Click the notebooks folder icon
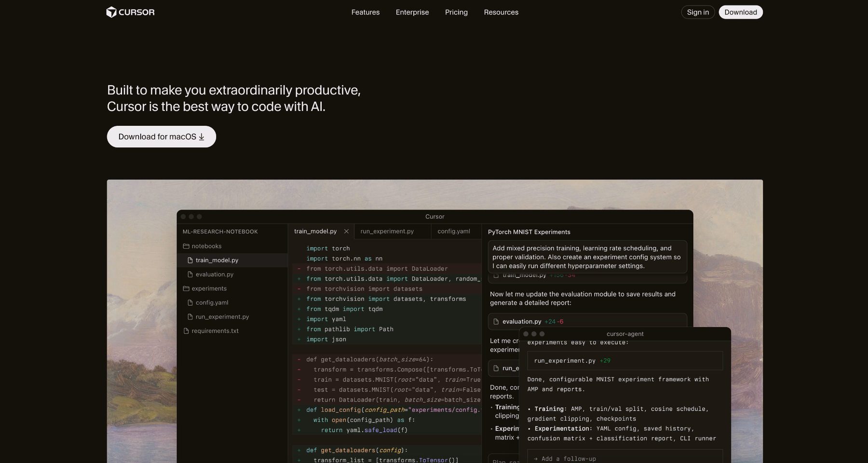868x463 pixels. [186, 246]
